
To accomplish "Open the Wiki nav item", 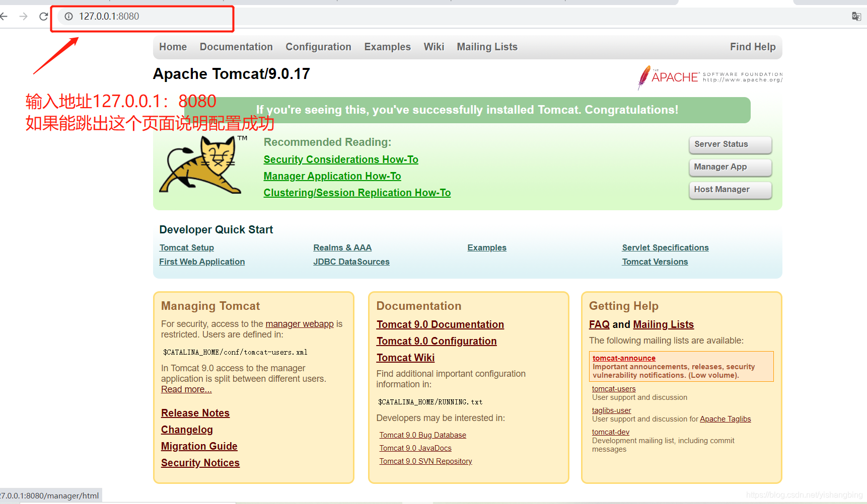I will click(434, 47).
